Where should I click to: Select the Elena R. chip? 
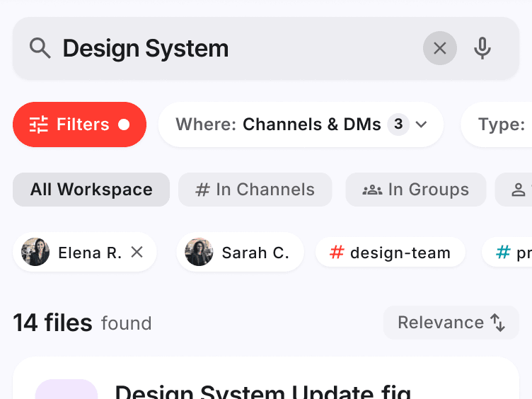click(x=84, y=252)
